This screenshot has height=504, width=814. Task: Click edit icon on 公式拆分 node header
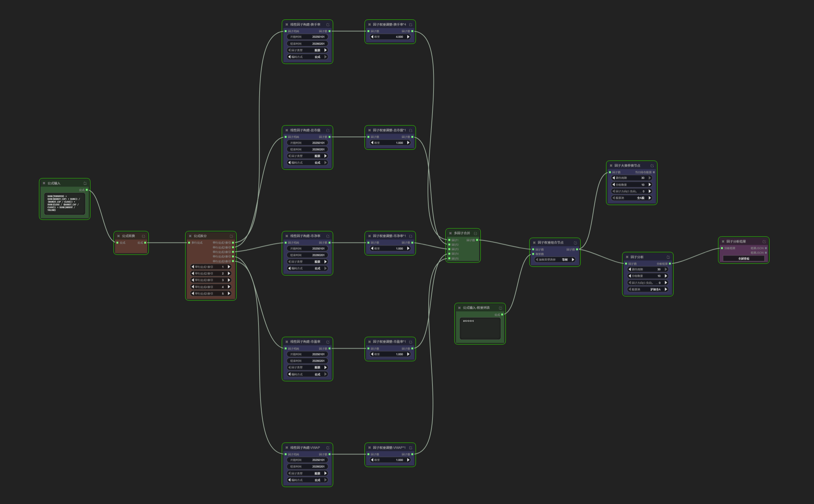[231, 236]
